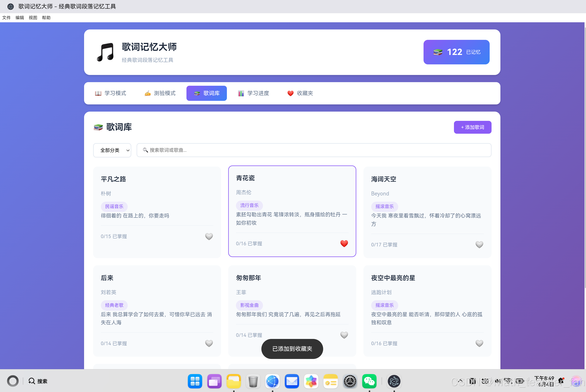Switch to the 学习模式 tab
Image resolution: width=586 pixels, height=392 pixels.
[110, 93]
